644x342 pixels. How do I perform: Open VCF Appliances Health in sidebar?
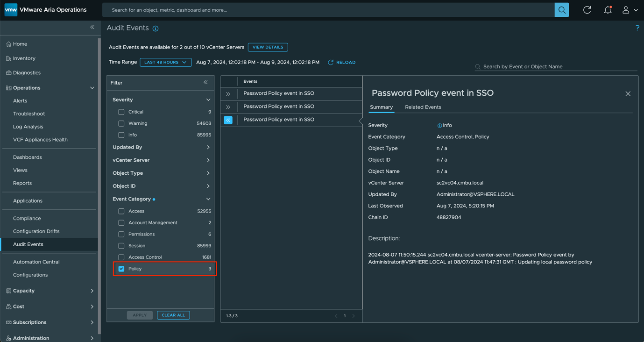(x=40, y=140)
